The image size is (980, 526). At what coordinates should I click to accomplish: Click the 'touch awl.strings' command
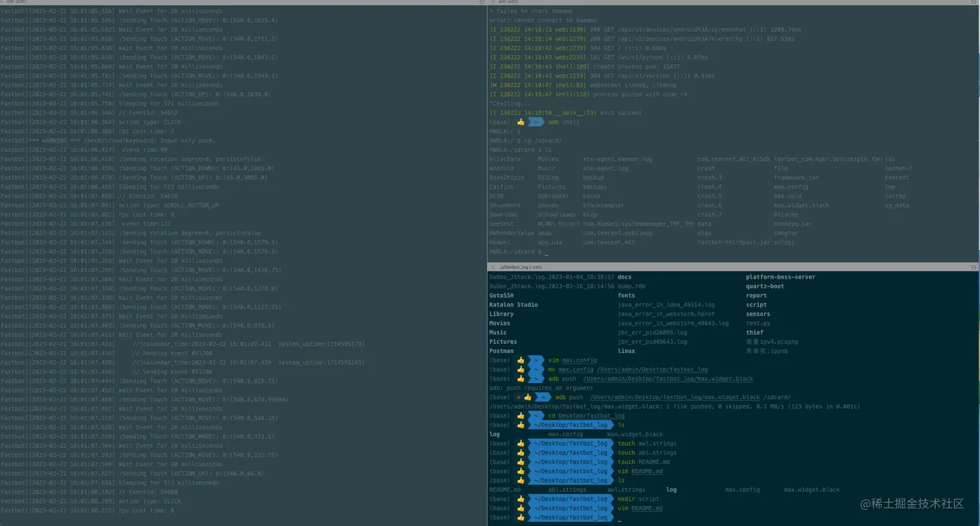coord(647,444)
